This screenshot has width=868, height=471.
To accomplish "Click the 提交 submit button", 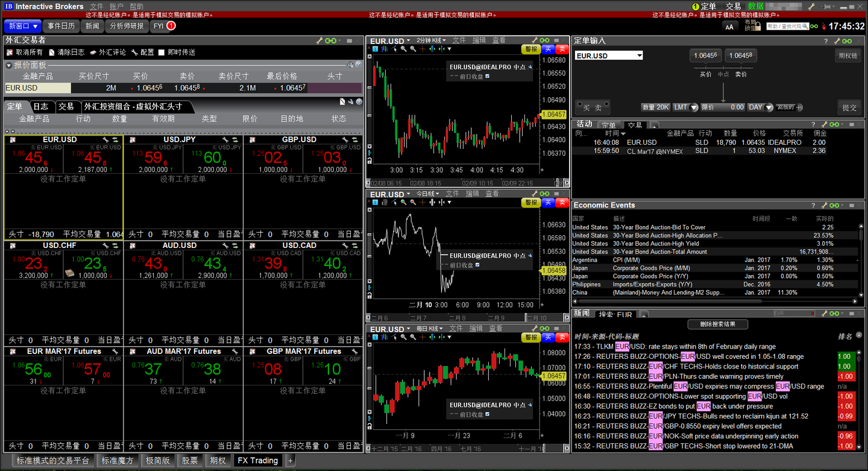I will 849,107.
